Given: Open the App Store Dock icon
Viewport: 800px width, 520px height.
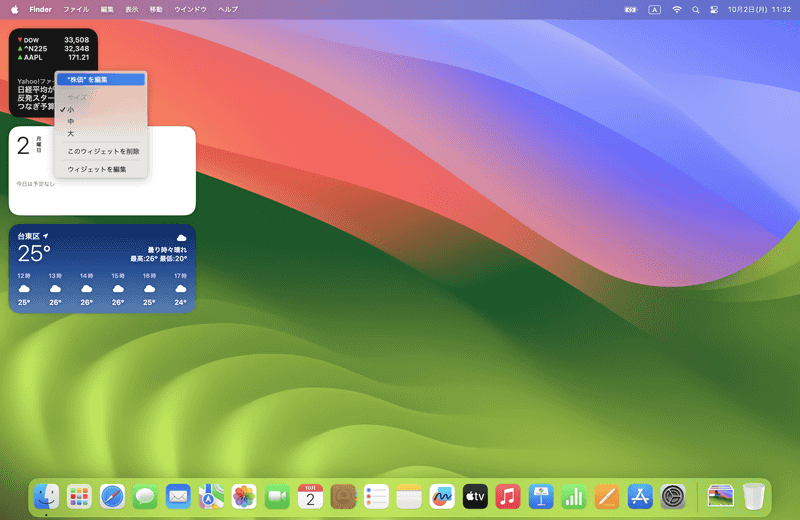Looking at the screenshot, I should tap(640, 497).
